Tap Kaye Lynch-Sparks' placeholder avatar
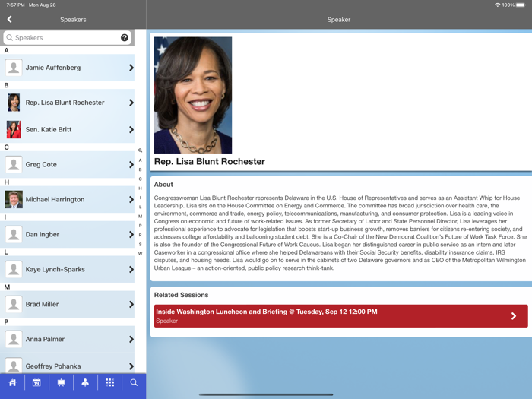This screenshot has width=532, height=399. 14,269
